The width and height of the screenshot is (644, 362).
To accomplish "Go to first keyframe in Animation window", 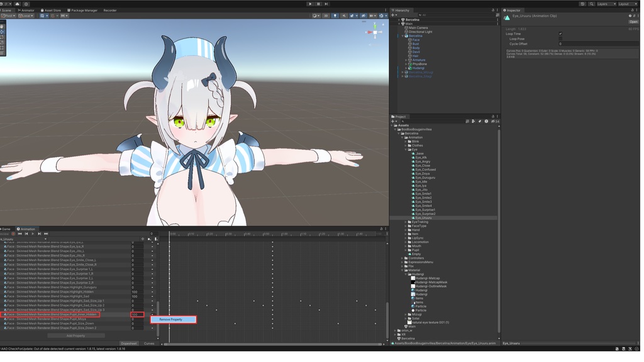I will (19, 234).
